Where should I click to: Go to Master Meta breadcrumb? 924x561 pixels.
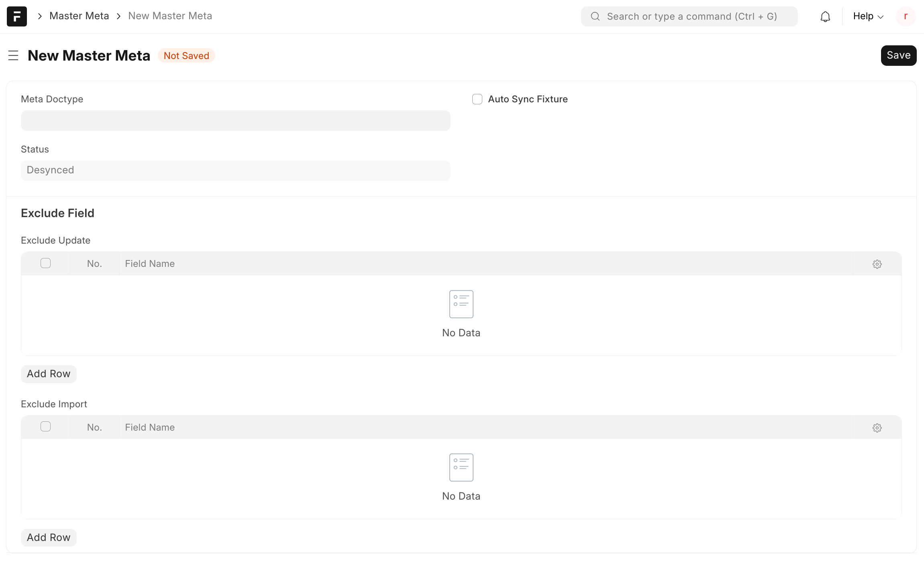pos(79,16)
